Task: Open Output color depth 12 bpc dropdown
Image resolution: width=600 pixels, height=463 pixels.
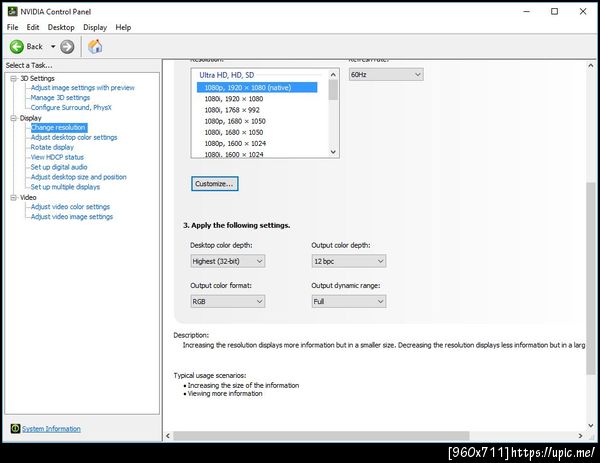Action: [x=349, y=261]
